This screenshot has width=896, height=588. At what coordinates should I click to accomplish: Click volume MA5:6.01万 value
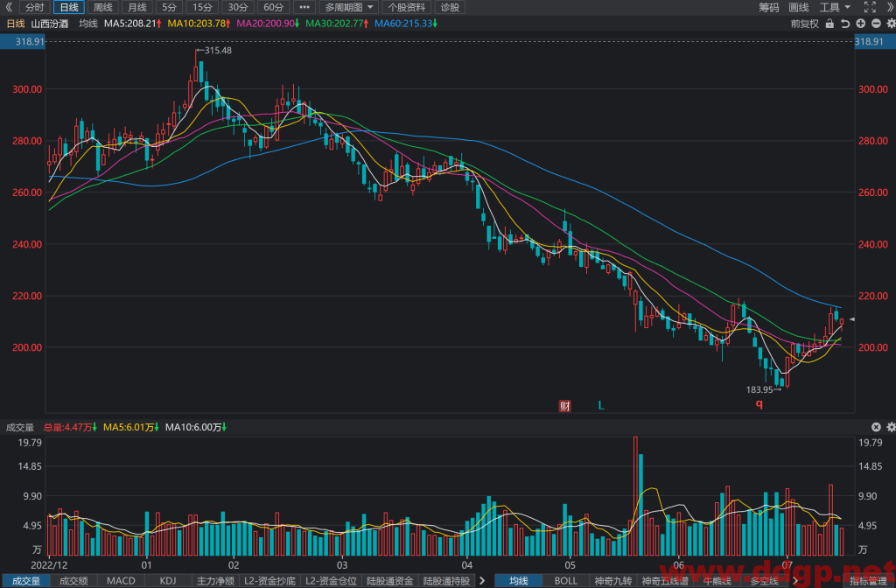click(131, 427)
